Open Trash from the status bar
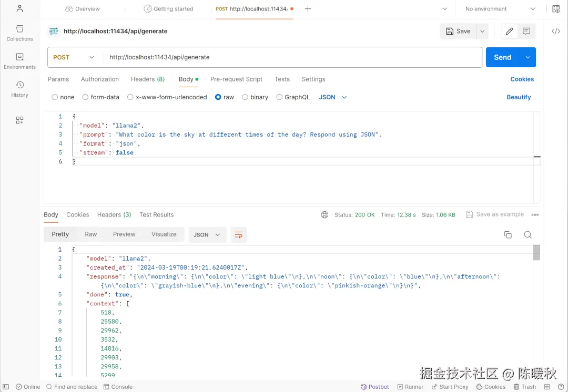The image size is (568, 392). pos(525,387)
